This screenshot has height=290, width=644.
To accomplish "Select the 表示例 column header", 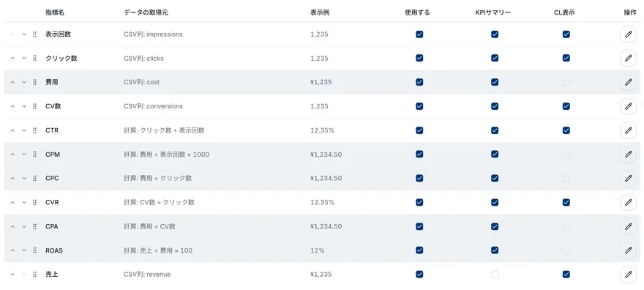I will [320, 12].
